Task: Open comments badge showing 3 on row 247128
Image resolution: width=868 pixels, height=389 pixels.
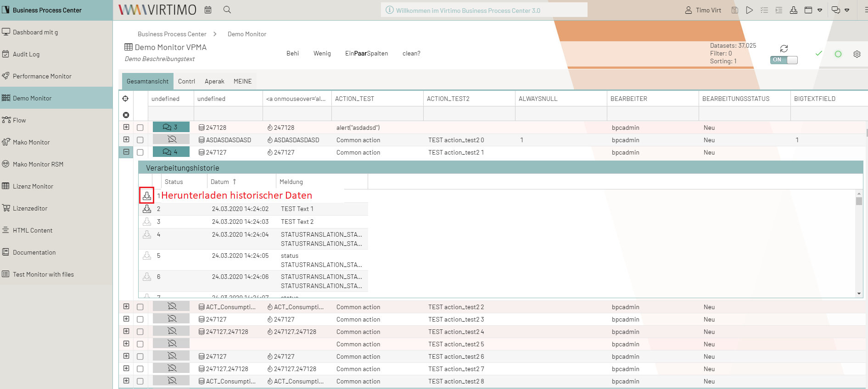Action: pos(171,127)
